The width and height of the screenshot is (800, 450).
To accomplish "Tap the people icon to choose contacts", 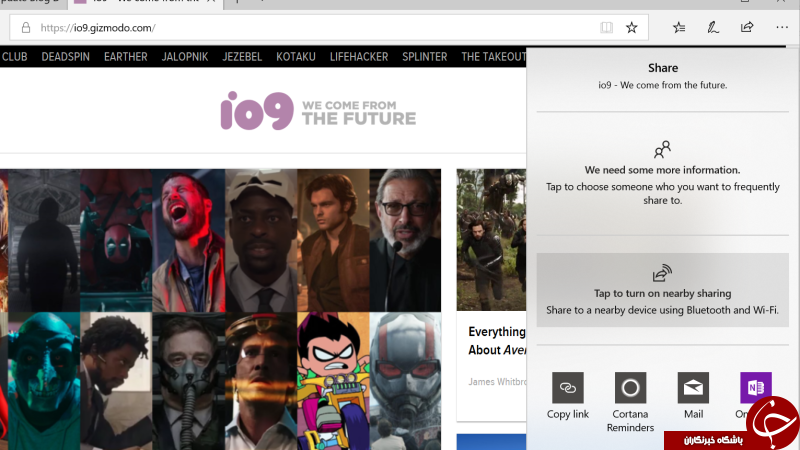I will [662, 149].
